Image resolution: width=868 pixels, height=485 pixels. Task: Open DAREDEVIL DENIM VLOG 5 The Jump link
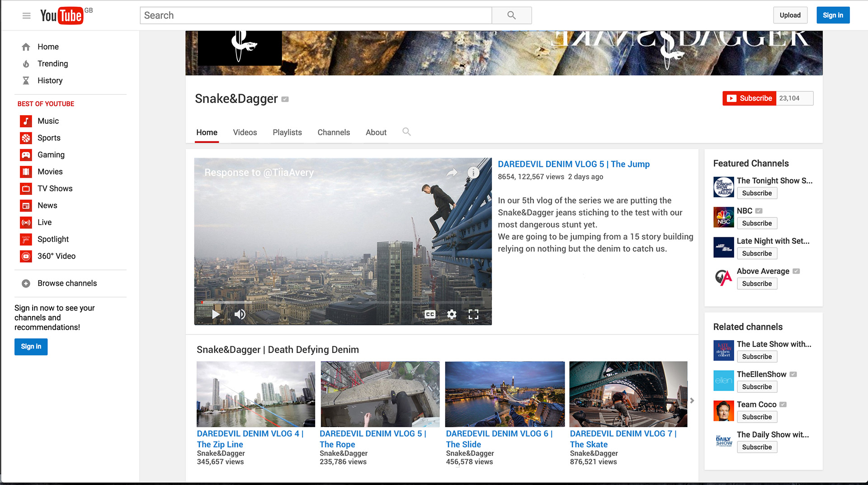tap(574, 164)
